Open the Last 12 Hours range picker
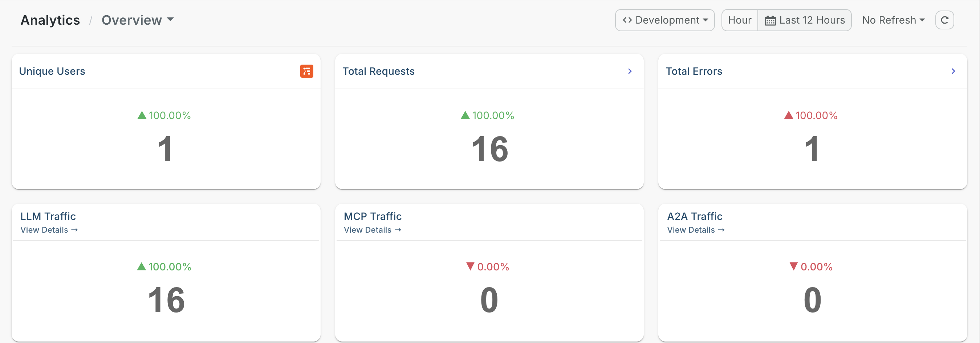980x343 pixels. click(805, 20)
